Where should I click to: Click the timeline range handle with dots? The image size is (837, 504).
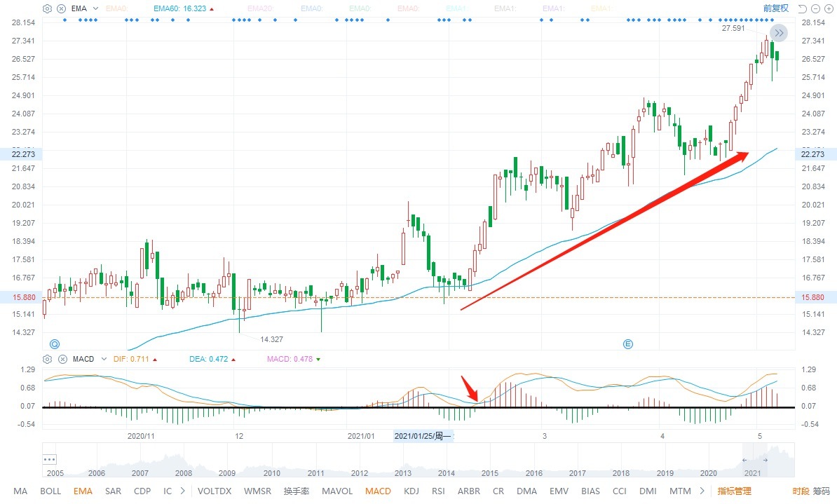pos(49,460)
